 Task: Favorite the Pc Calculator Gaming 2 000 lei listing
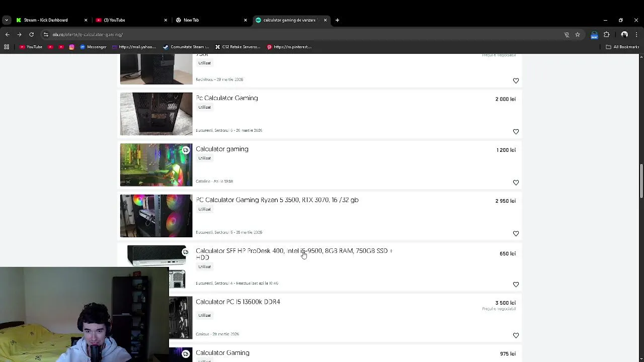pos(516,132)
